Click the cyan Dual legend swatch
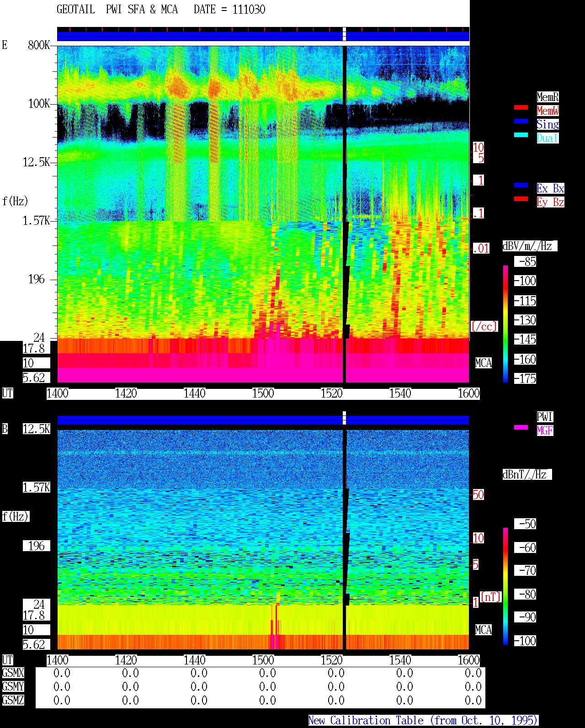 point(521,135)
